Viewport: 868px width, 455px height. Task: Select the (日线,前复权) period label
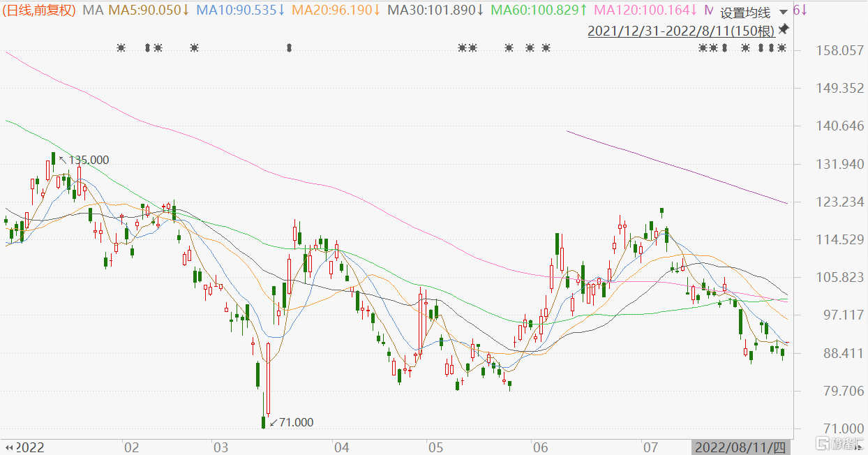pos(39,10)
